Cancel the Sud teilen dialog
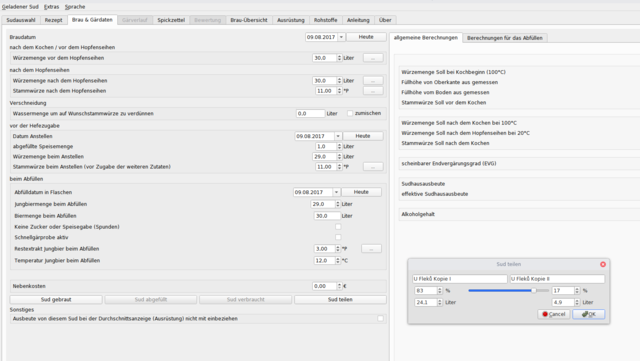Image resolution: width=640 pixels, height=361 pixels. click(x=553, y=314)
